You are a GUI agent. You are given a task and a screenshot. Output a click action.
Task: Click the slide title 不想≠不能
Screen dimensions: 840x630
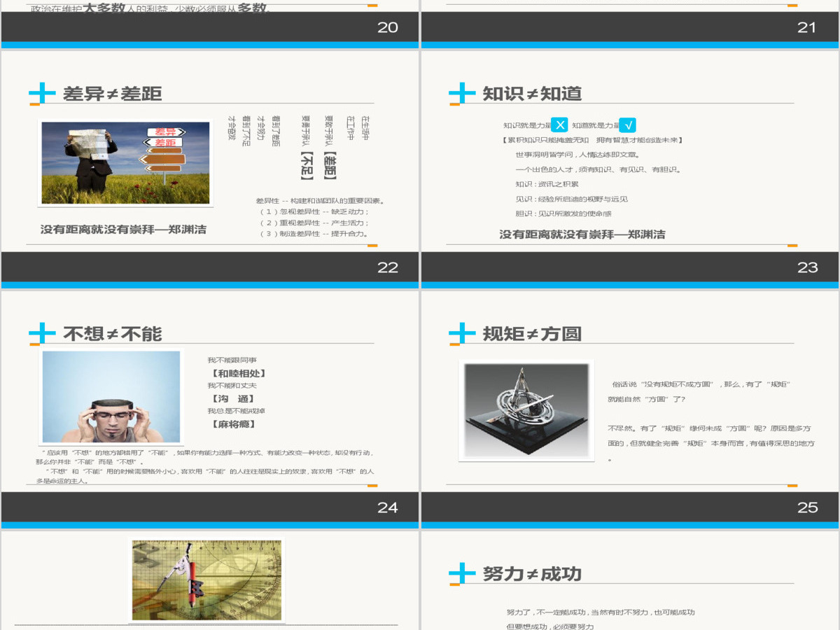(113, 334)
